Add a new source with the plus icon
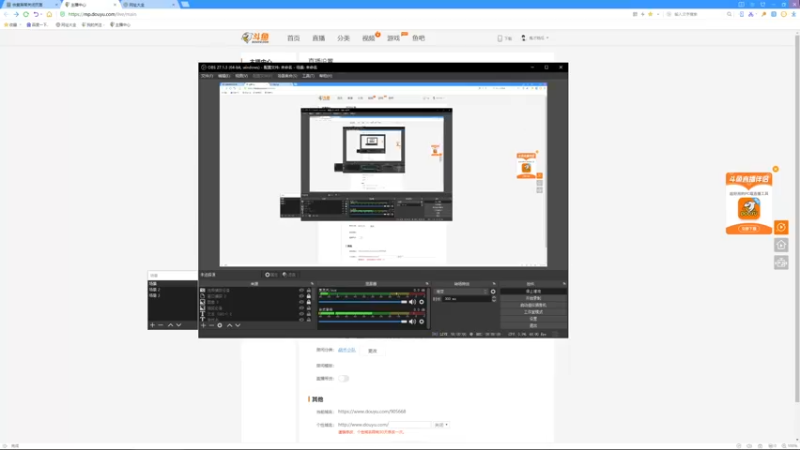 203,325
